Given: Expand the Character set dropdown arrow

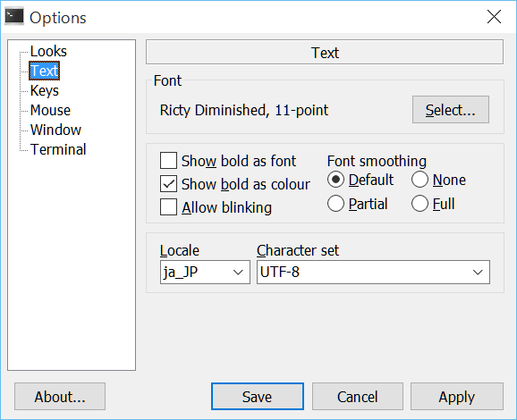Looking at the screenshot, I should (478, 272).
